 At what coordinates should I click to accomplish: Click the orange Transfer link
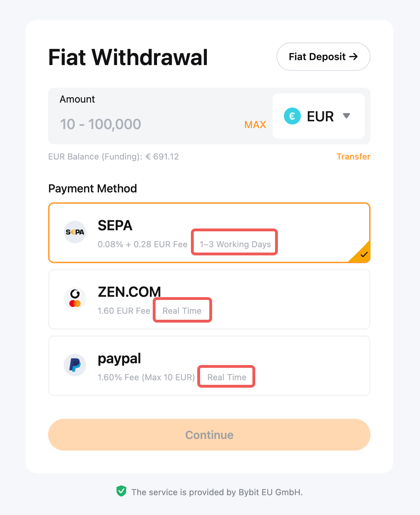pos(353,157)
